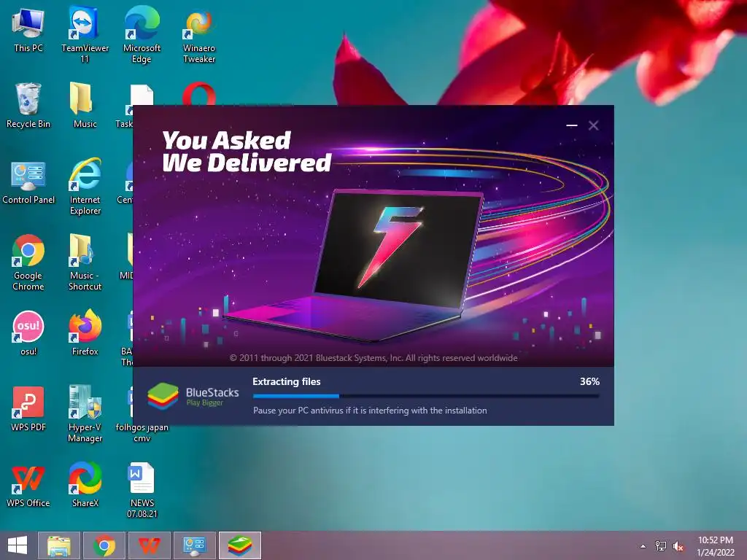This screenshot has width=747, height=560.
Task: Click the network tray icon
Action: [x=661, y=545]
